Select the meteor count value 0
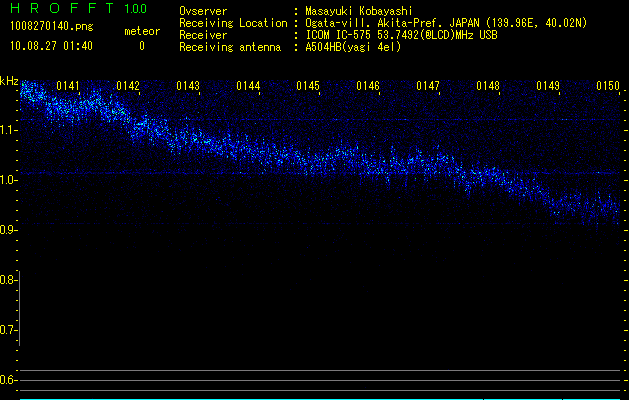The height and width of the screenshot is (400, 629). point(141,46)
